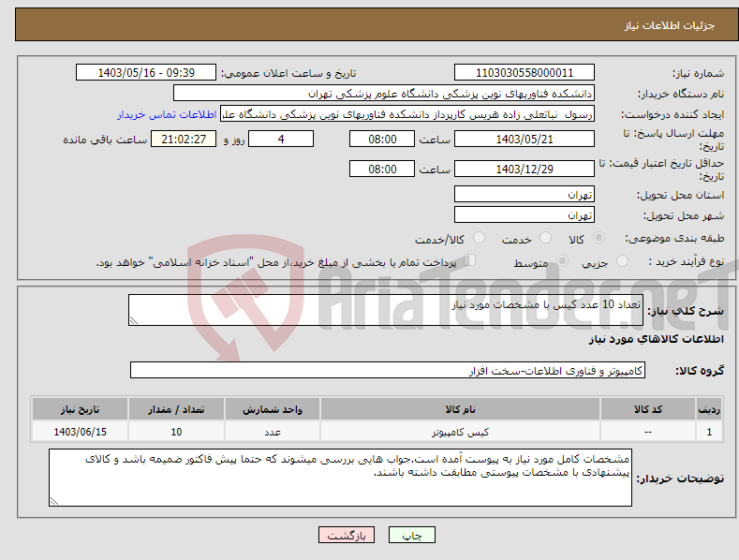This screenshot has width=739, height=560.
Task: Click the buyer organization name field
Action: pos(384,94)
